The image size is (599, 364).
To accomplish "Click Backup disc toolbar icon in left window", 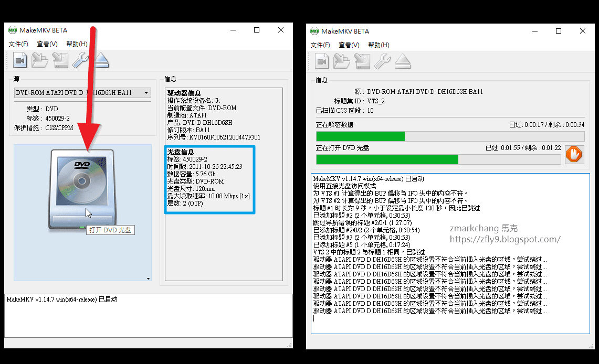I will point(40,60).
